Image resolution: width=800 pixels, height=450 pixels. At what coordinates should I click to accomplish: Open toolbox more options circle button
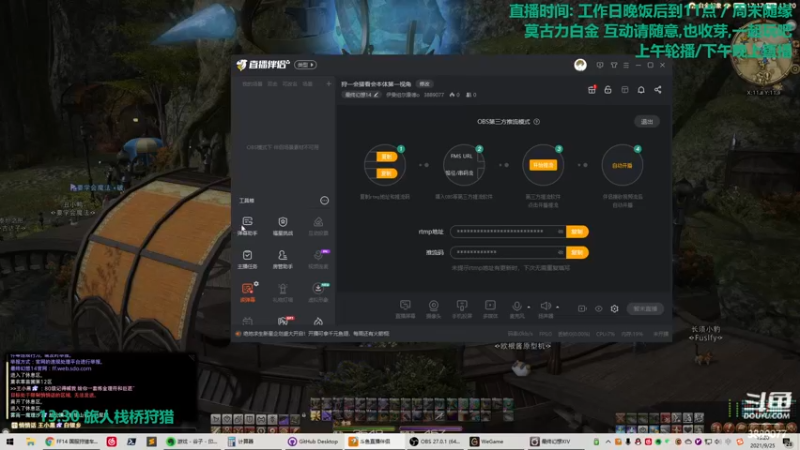[324, 201]
